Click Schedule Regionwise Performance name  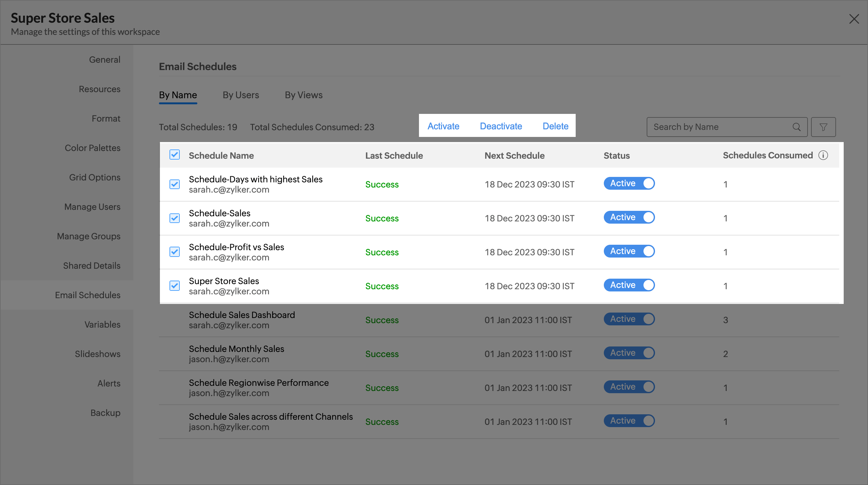[x=258, y=383]
